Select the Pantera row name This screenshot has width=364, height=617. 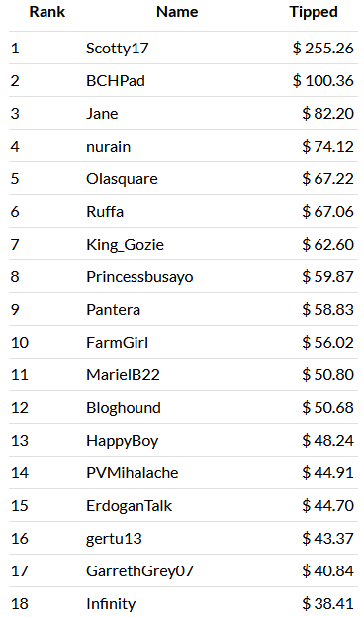pyautogui.click(x=113, y=310)
